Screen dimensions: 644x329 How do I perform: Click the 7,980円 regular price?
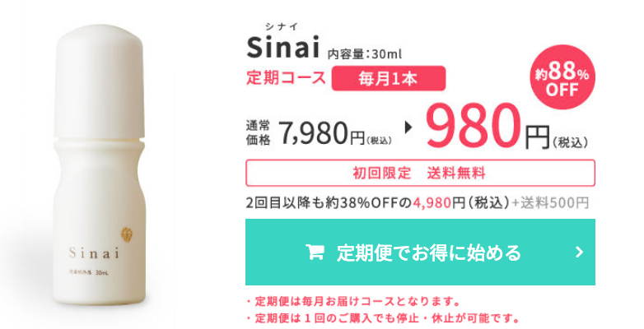click(x=322, y=133)
